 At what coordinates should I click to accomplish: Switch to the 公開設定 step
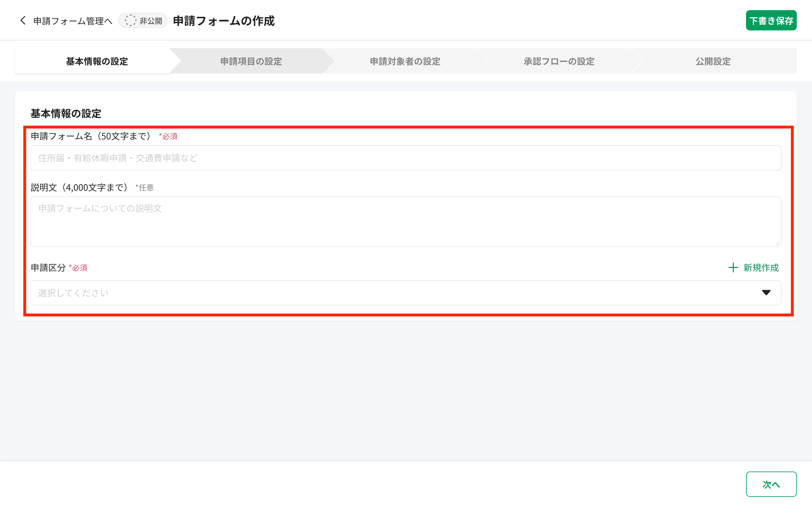pyautogui.click(x=712, y=61)
